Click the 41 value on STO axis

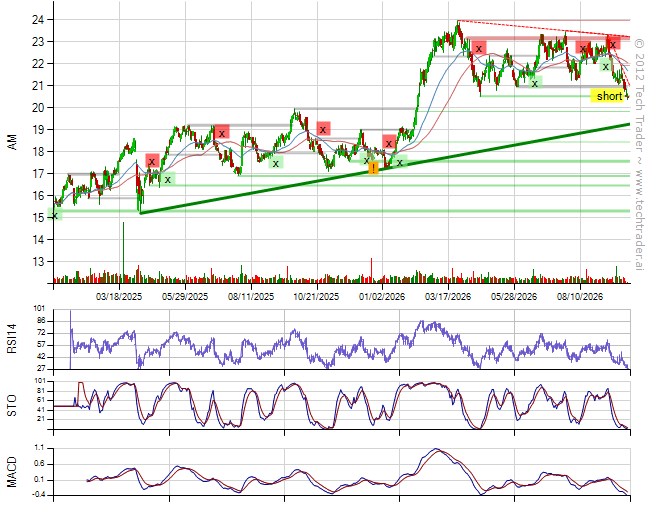click(41, 410)
